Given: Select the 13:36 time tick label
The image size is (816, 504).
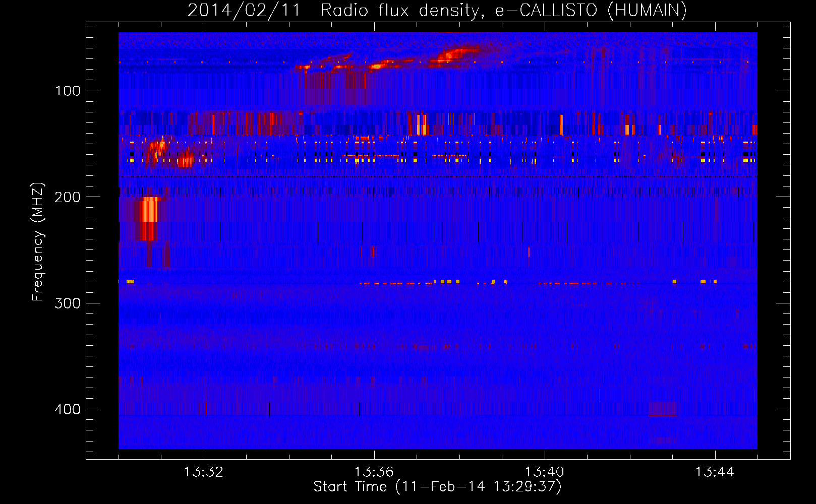Looking at the screenshot, I should pyautogui.click(x=374, y=472).
